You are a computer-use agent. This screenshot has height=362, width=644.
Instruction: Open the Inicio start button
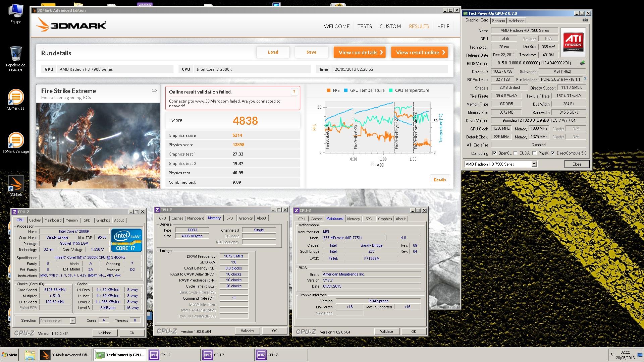coord(10,355)
